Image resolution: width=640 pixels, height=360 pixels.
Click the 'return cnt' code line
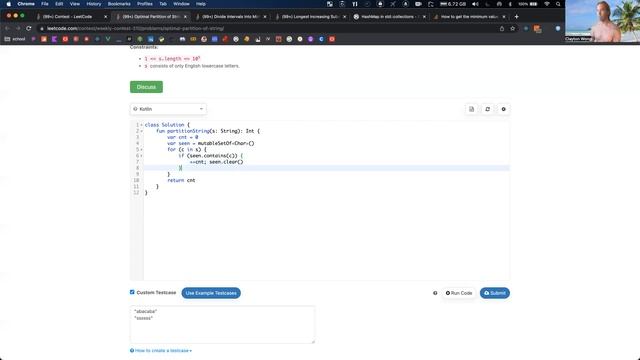(181, 180)
